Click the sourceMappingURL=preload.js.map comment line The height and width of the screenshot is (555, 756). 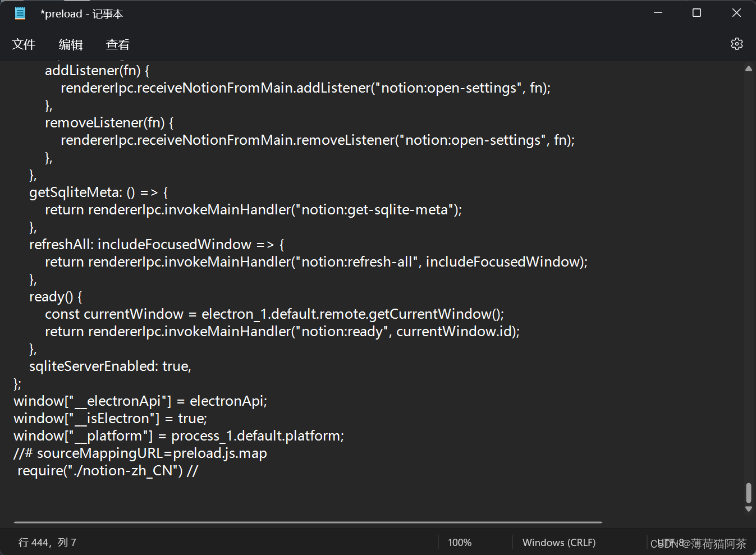pos(140,453)
